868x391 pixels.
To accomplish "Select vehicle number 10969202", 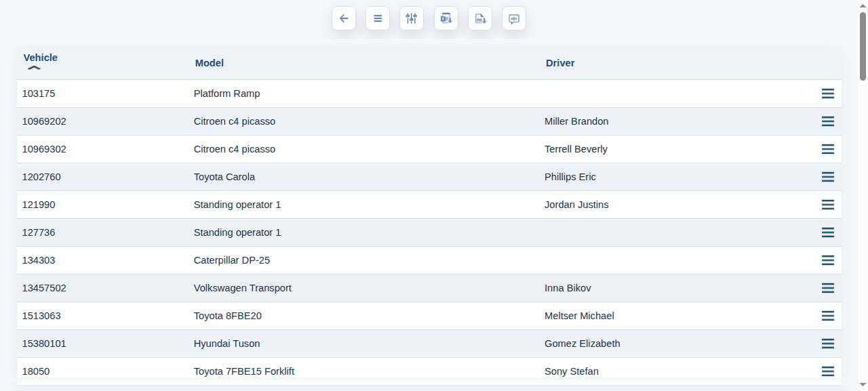I will tap(44, 121).
